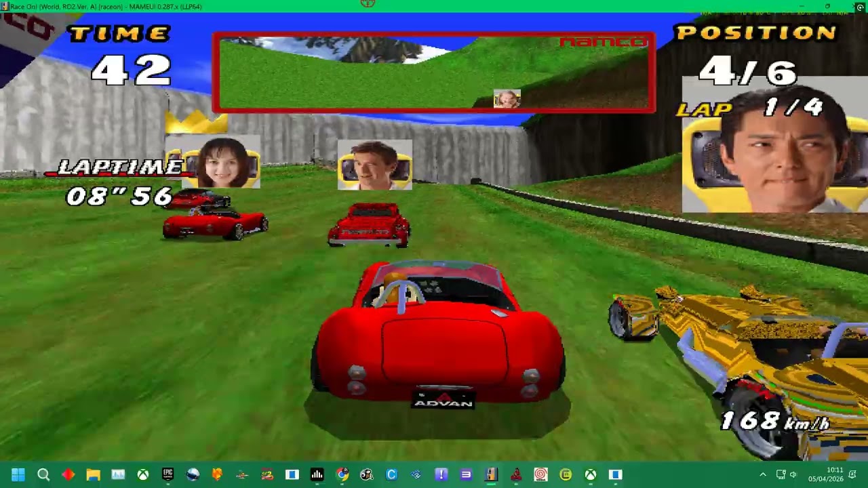Click the MAMEUI window title icon
This screenshot has width=868, height=488.
(5, 6)
